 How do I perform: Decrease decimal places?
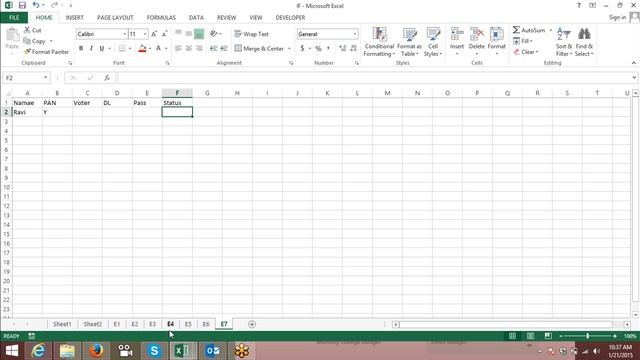(353, 48)
